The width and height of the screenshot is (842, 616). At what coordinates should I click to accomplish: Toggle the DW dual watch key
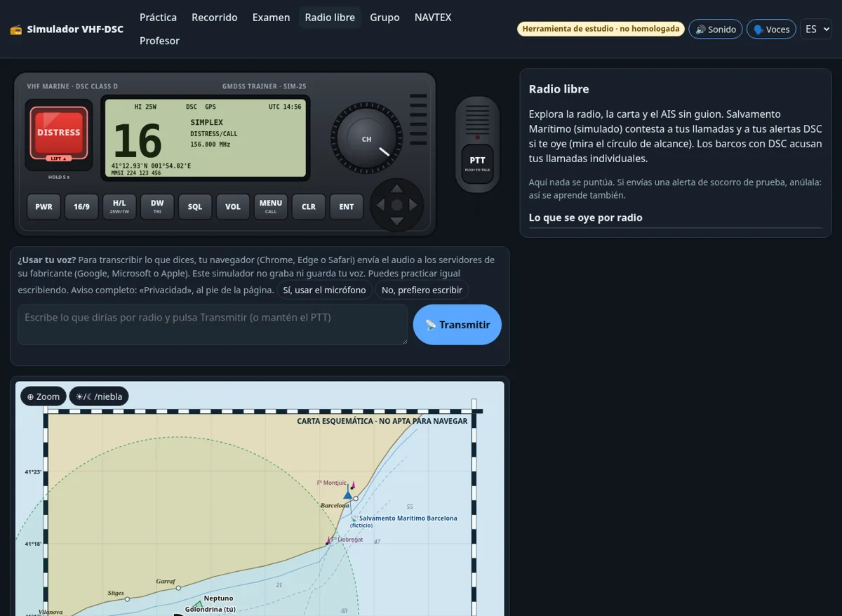point(157,207)
